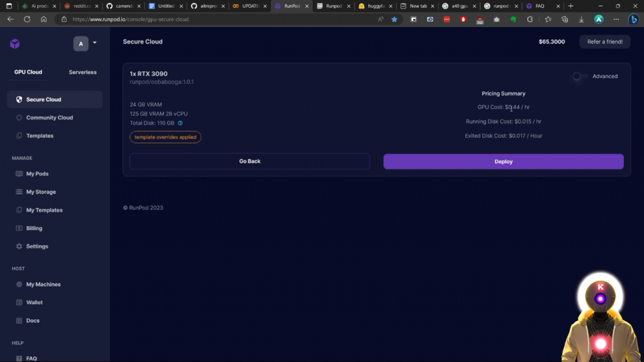Open Secure Cloud in the sidebar

pyautogui.click(x=55, y=99)
